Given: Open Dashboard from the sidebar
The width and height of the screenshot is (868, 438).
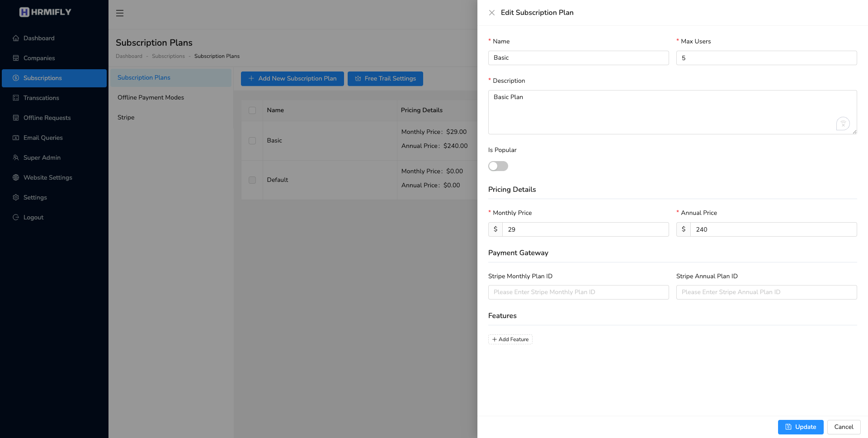Looking at the screenshot, I should pyautogui.click(x=54, y=38).
